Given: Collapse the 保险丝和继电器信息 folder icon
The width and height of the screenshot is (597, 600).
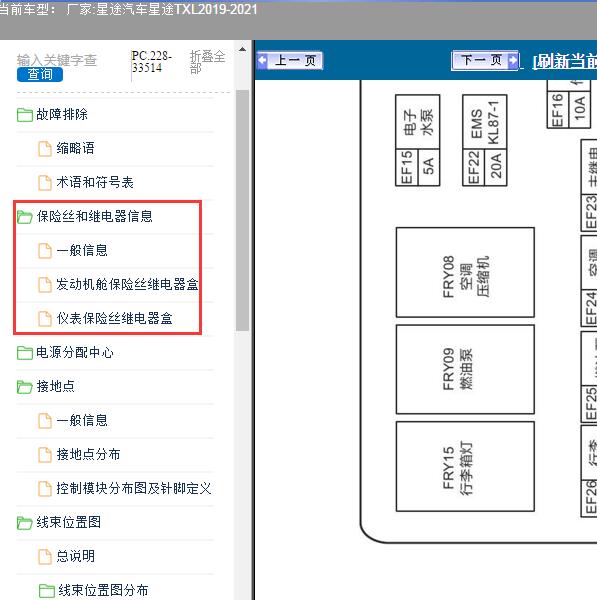Looking at the screenshot, I should pyautogui.click(x=24, y=217).
